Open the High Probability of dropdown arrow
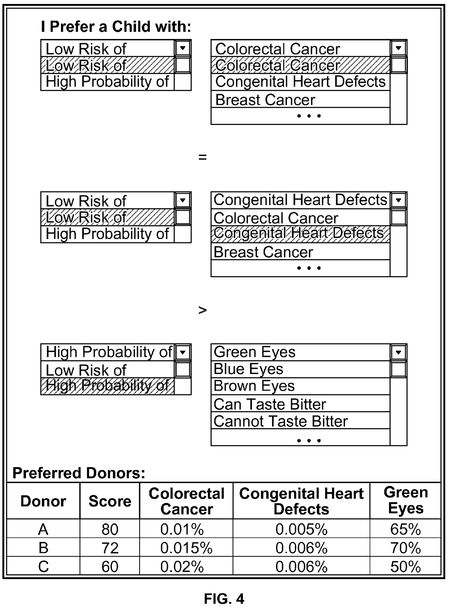 tap(183, 352)
